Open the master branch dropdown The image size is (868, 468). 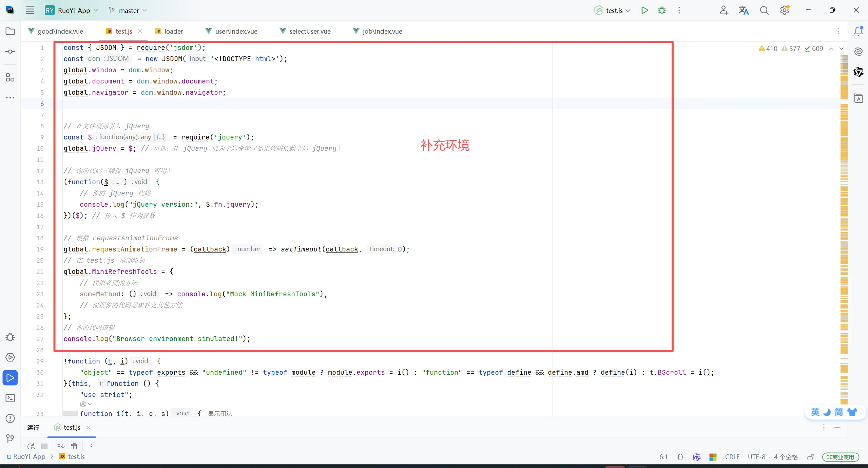coord(129,10)
